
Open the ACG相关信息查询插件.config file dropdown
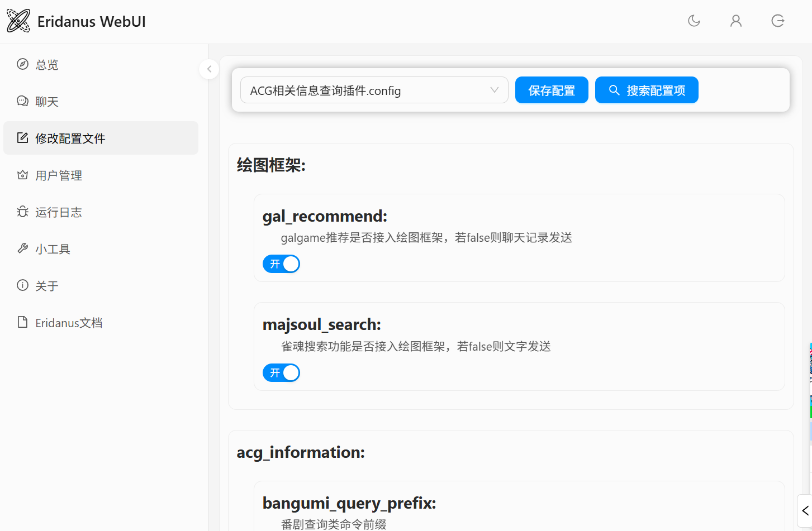[374, 90]
